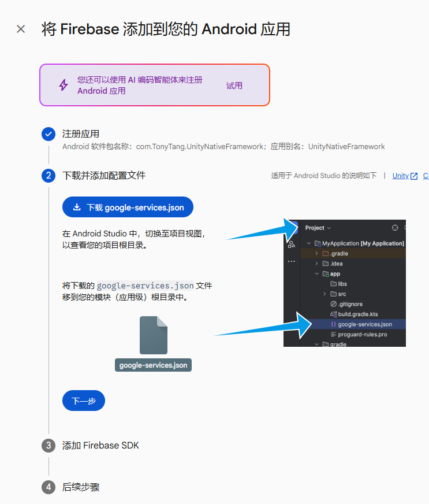Click the download arrow icon in the button
The image size is (429, 504).
[77, 207]
